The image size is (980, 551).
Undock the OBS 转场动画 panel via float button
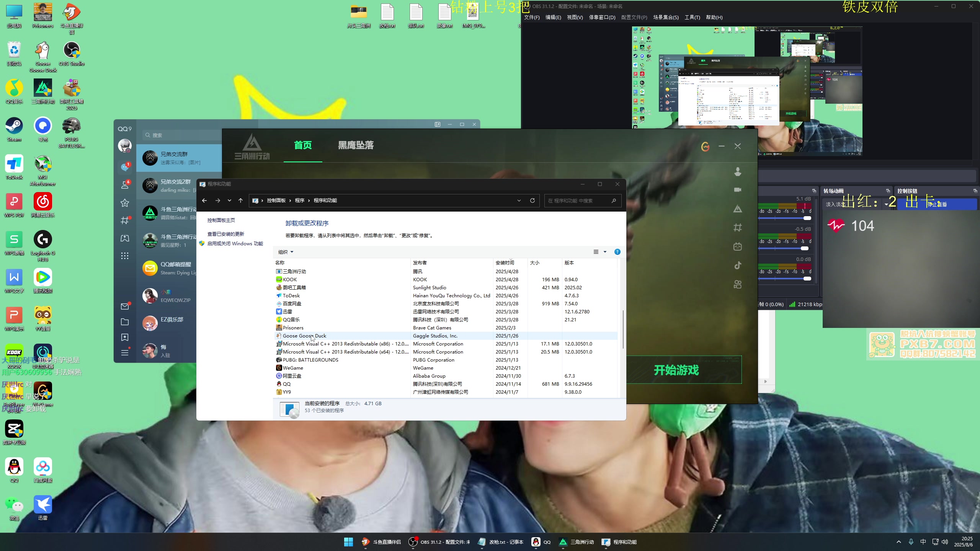(888, 191)
